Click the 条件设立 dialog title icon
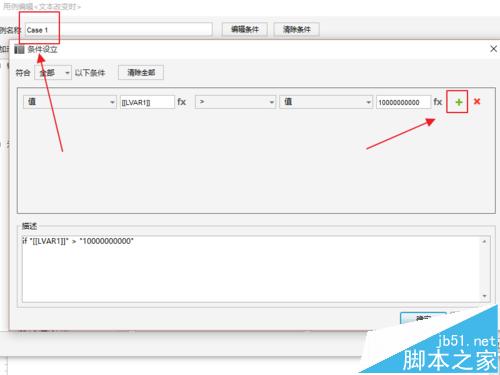The height and width of the screenshot is (375, 500). pos(19,50)
